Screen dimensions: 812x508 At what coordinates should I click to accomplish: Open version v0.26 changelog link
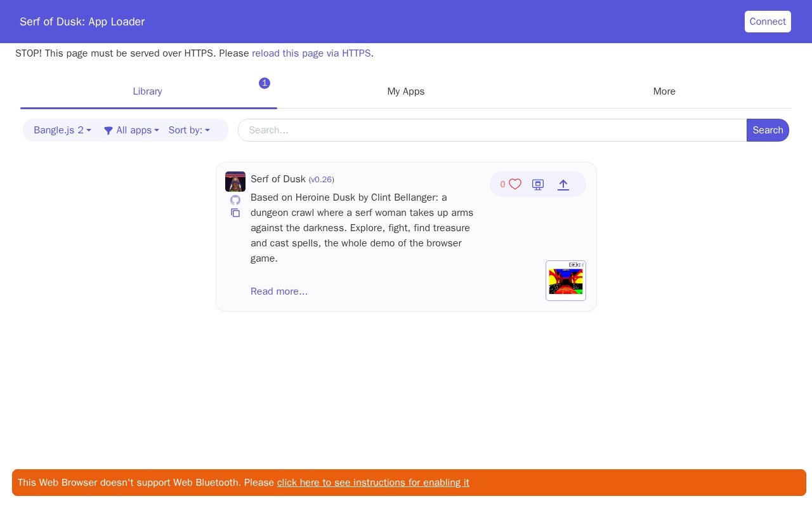(x=322, y=180)
